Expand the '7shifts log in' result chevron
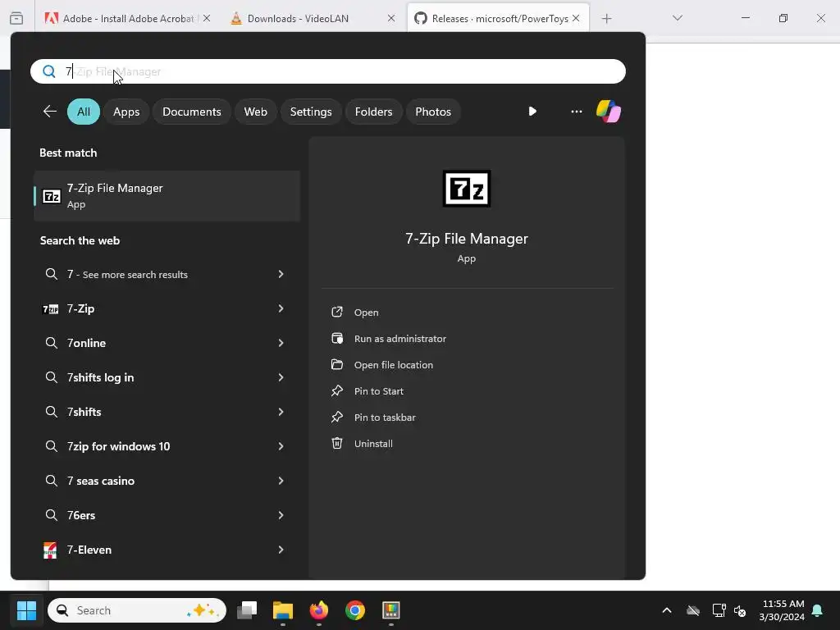 [x=281, y=377]
